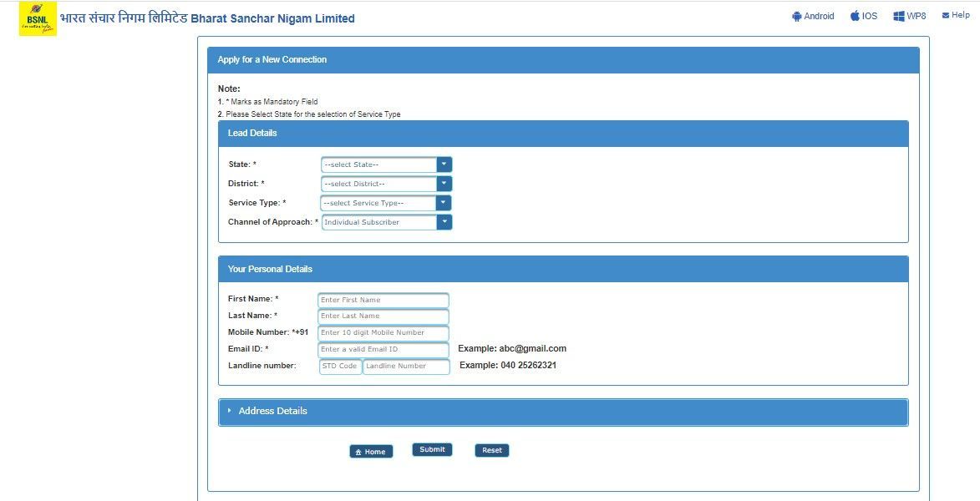The width and height of the screenshot is (980, 501).
Task: Click the Landline Number field
Action: [x=406, y=367]
